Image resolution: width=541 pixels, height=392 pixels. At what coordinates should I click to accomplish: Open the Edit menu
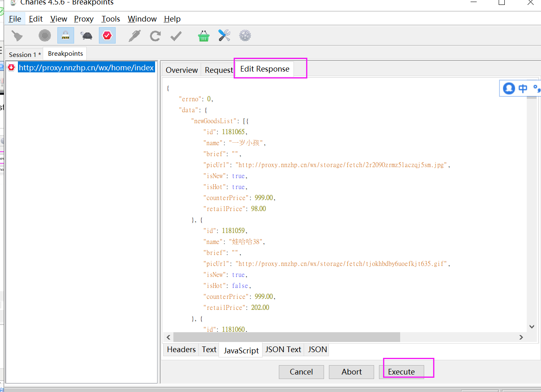point(36,19)
